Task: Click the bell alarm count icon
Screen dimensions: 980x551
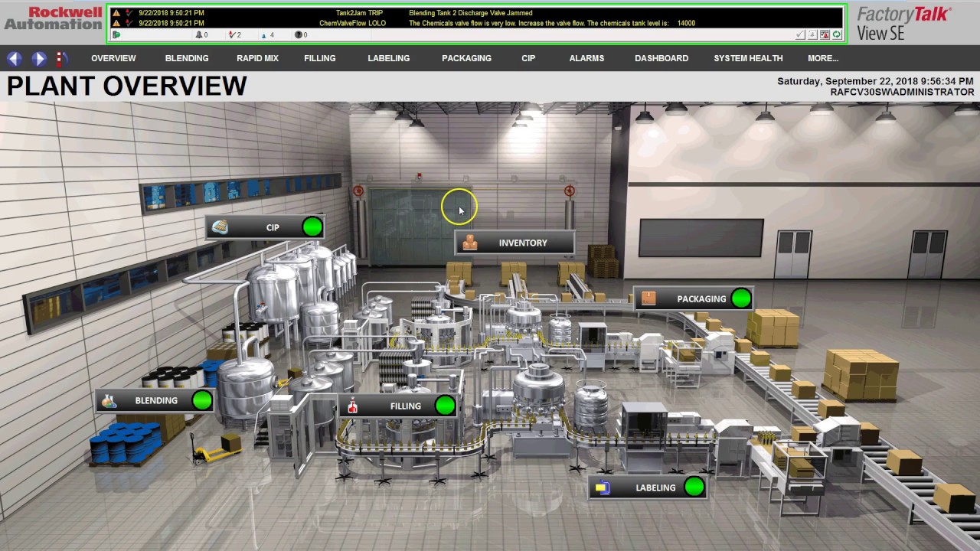Action: click(x=199, y=34)
